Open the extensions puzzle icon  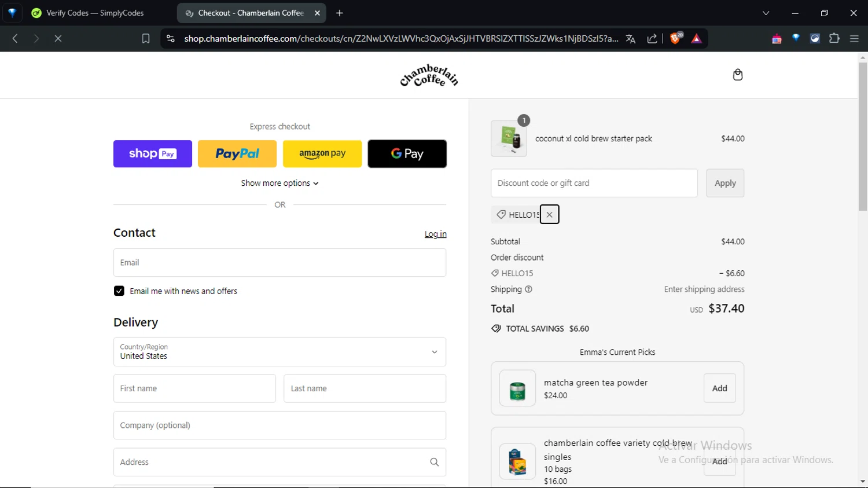coord(834,39)
